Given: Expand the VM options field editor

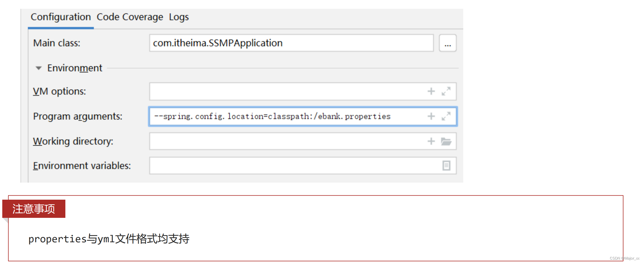Looking at the screenshot, I should tap(446, 91).
